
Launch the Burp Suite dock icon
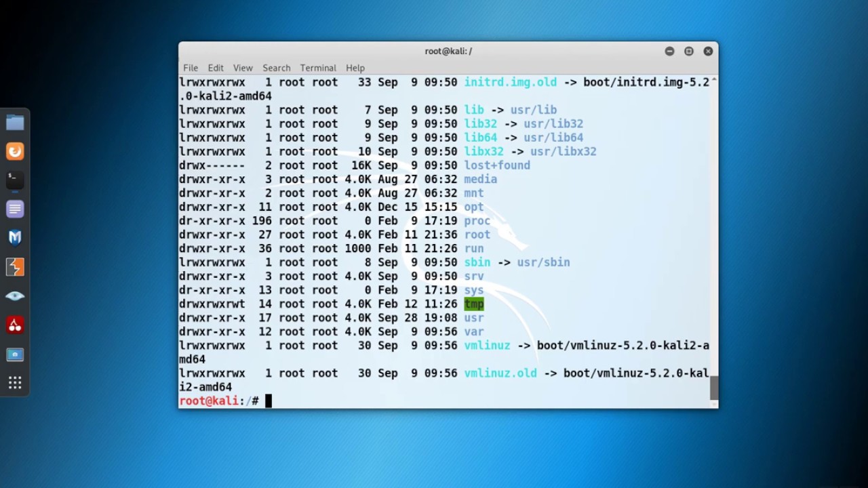click(15, 266)
